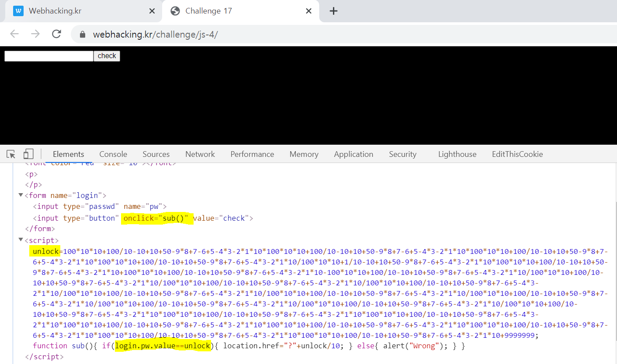Image resolution: width=617 pixels, height=364 pixels.
Task: Open the Security panel tab
Action: (x=402, y=154)
